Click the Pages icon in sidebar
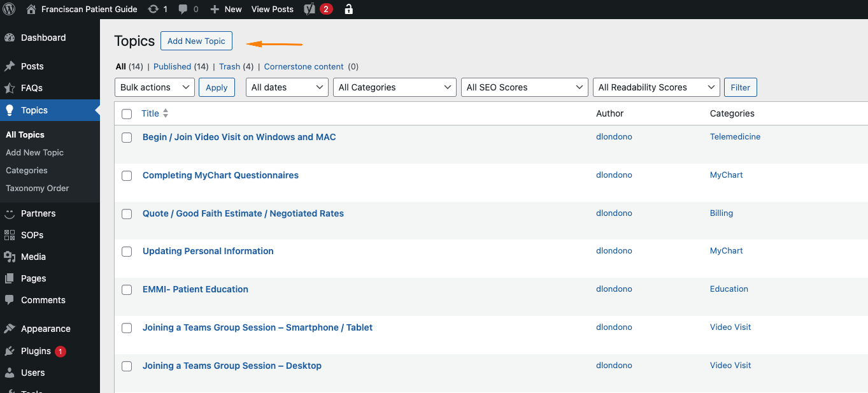 (10, 278)
